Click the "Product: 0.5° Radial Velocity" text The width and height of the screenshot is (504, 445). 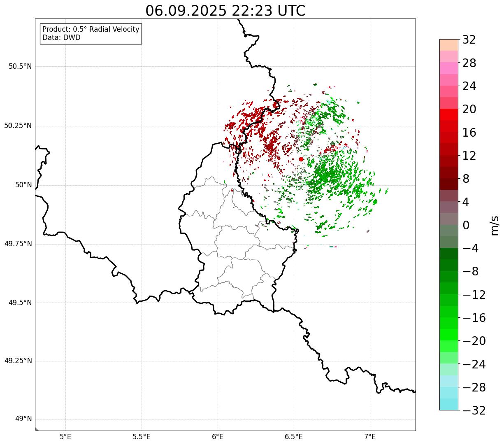[x=91, y=30]
